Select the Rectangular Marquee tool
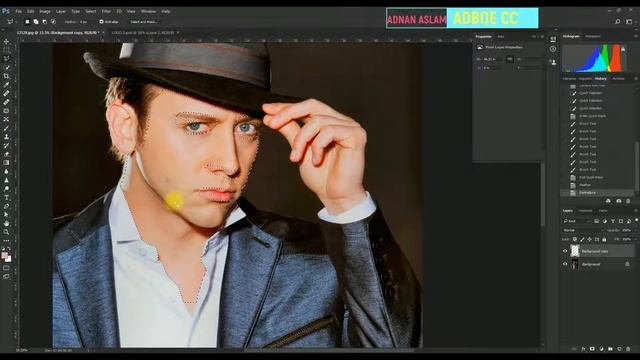 [6, 50]
